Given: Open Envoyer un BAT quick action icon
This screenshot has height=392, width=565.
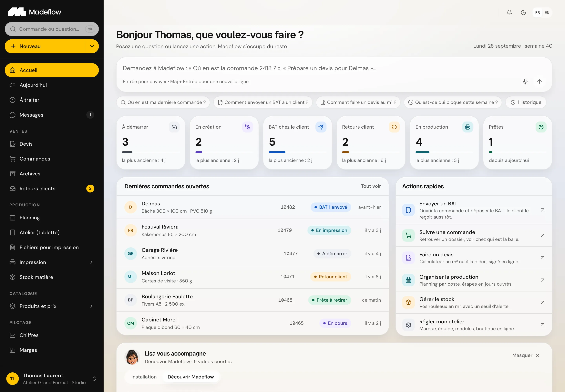Looking at the screenshot, I should point(408,210).
